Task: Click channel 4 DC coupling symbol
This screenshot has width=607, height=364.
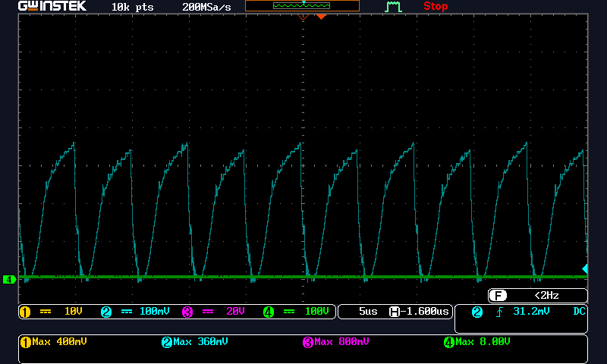Action: (289, 312)
